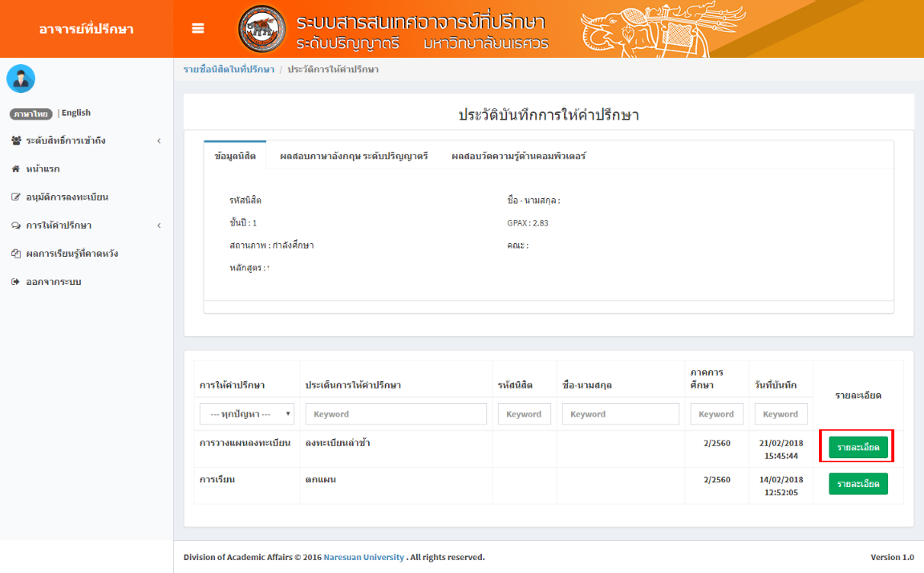The image size is (924, 573).
Task: Click the users icon beside ระดับสิทธิ์การเข้าถึง
Action: coord(16,141)
